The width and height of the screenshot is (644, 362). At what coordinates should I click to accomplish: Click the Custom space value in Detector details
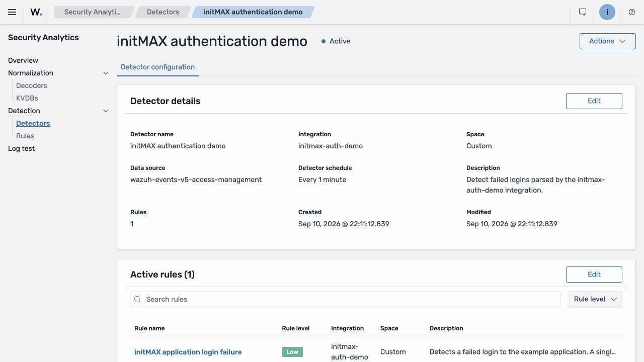click(479, 146)
